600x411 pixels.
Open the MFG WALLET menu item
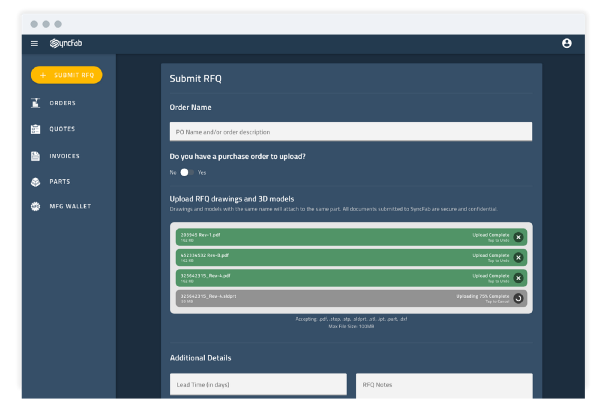click(x=70, y=206)
